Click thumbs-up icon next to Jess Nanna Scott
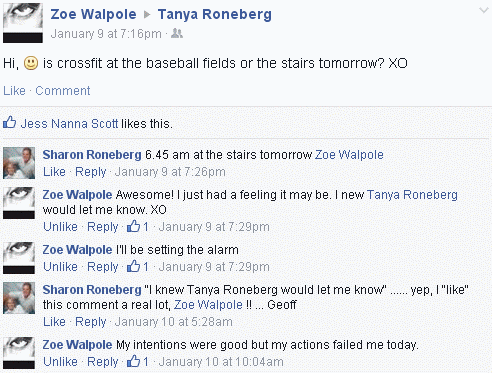492x373 pixels. tap(10, 122)
